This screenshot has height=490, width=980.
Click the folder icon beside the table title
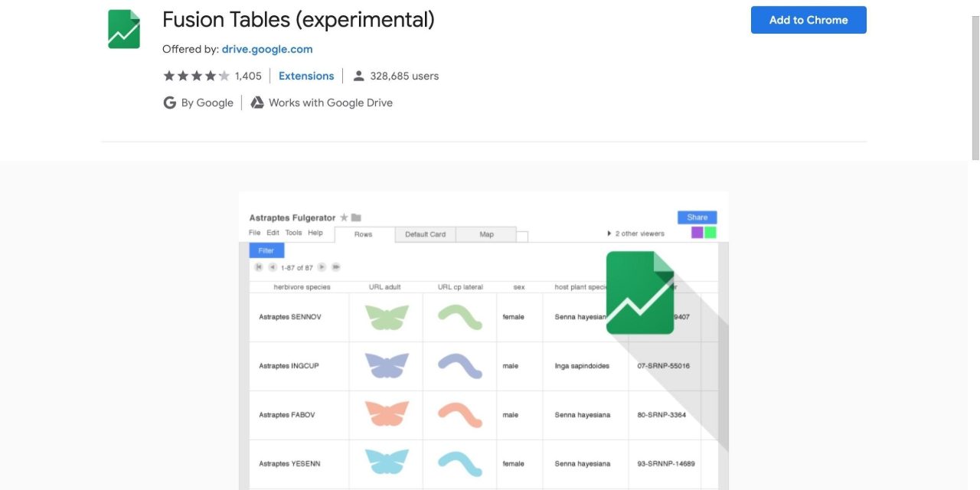pyautogui.click(x=356, y=217)
